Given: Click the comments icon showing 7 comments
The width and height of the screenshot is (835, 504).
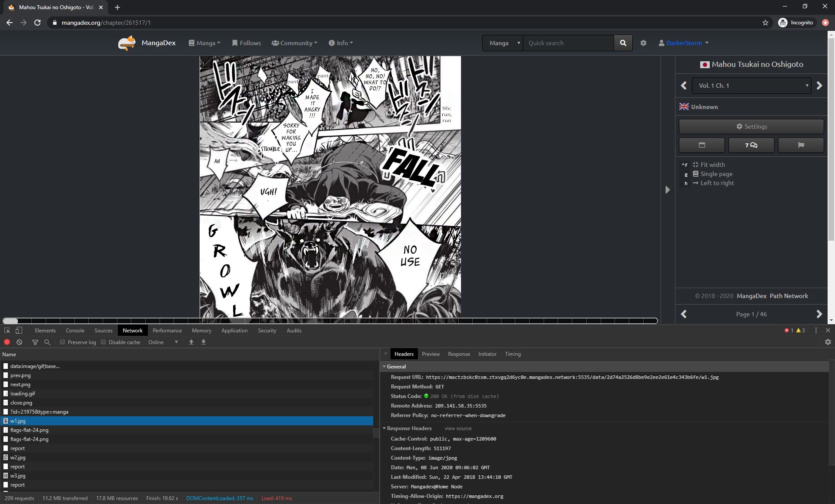Looking at the screenshot, I should pyautogui.click(x=751, y=145).
